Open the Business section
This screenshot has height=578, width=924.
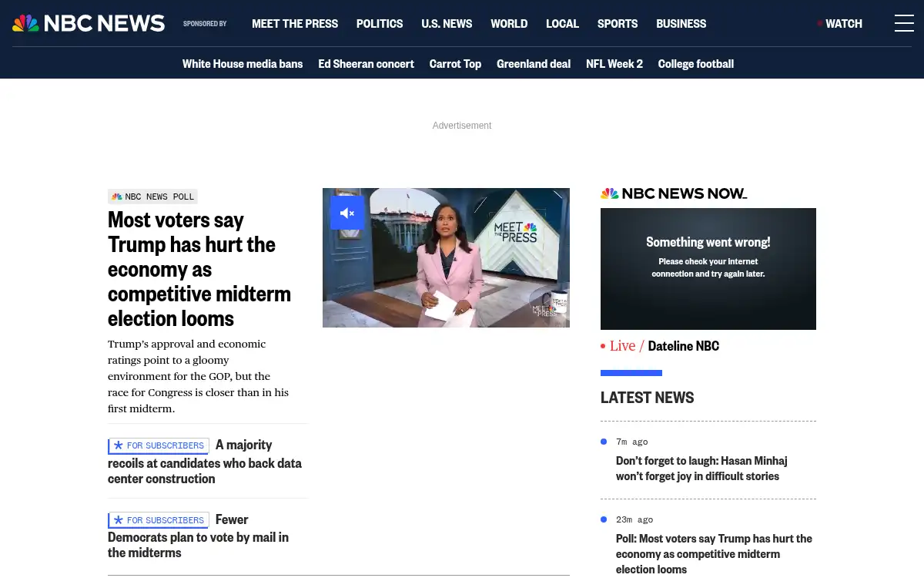click(681, 24)
